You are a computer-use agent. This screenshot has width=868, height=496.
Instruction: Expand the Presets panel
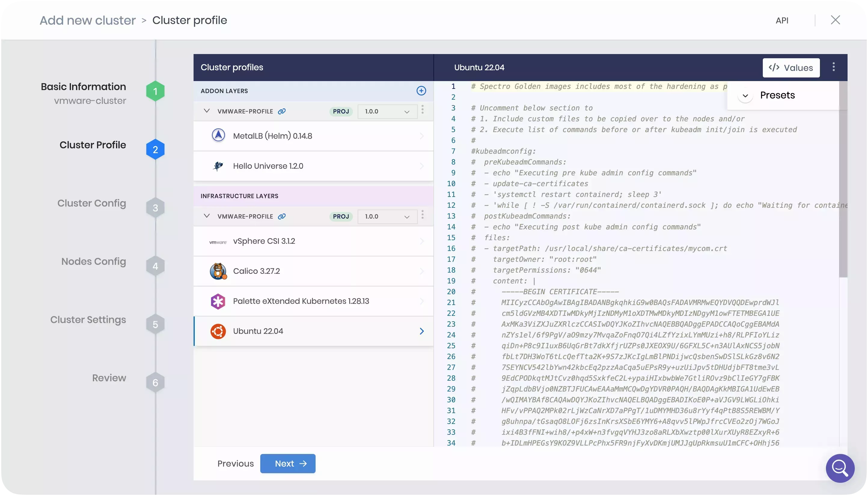tap(745, 95)
